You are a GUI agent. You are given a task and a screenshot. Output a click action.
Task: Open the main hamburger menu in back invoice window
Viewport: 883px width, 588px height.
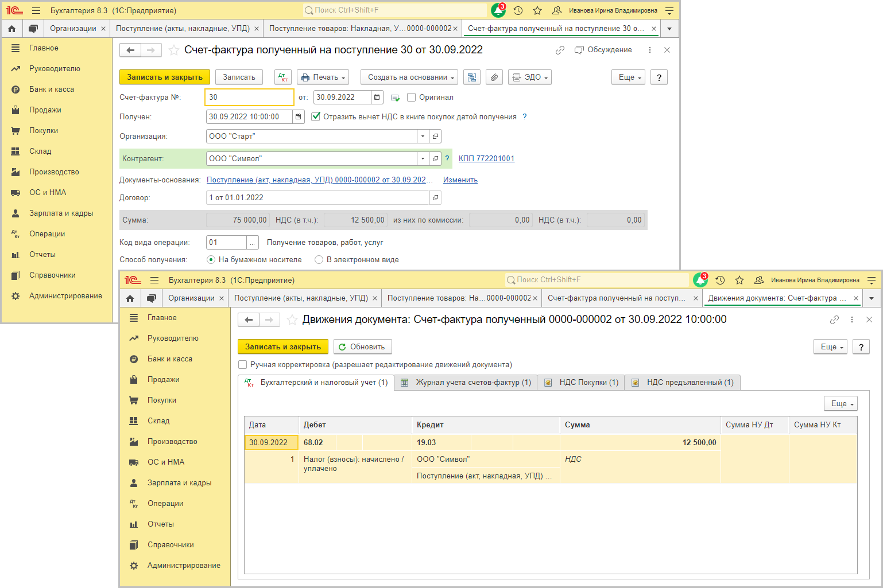(36, 10)
